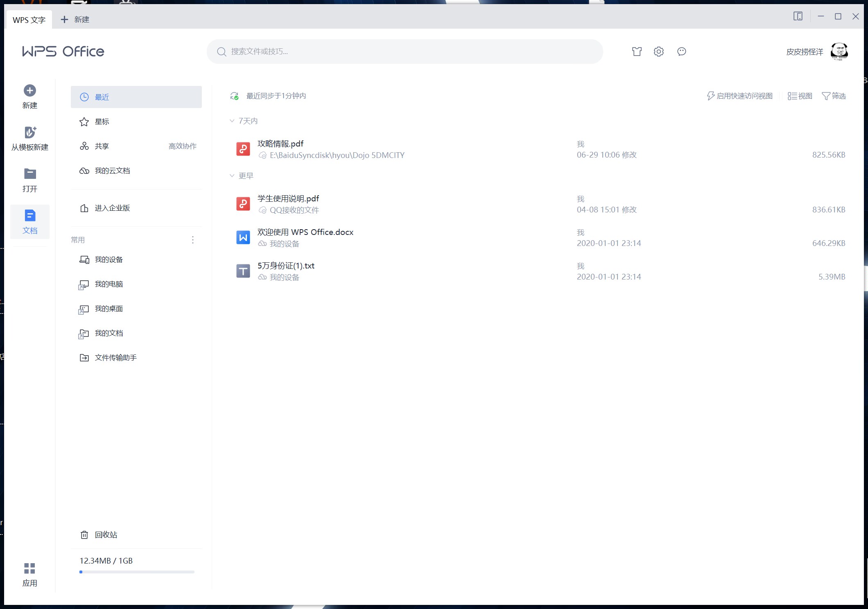The width and height of the screenshot is (868, 609).
Task: Collapse the 更早 group
Action: pos(232,176)
